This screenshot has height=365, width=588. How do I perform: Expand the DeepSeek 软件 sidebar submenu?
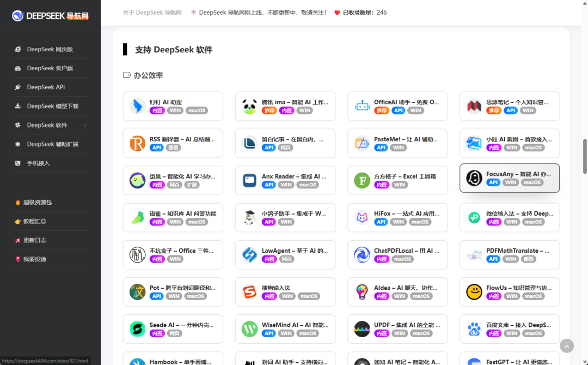click(84, 125)
